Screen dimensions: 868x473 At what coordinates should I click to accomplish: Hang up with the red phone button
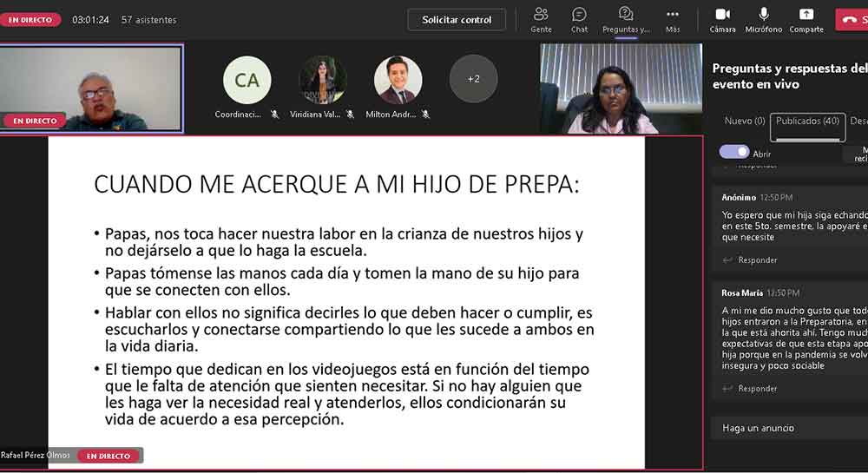tap(852, 19)
